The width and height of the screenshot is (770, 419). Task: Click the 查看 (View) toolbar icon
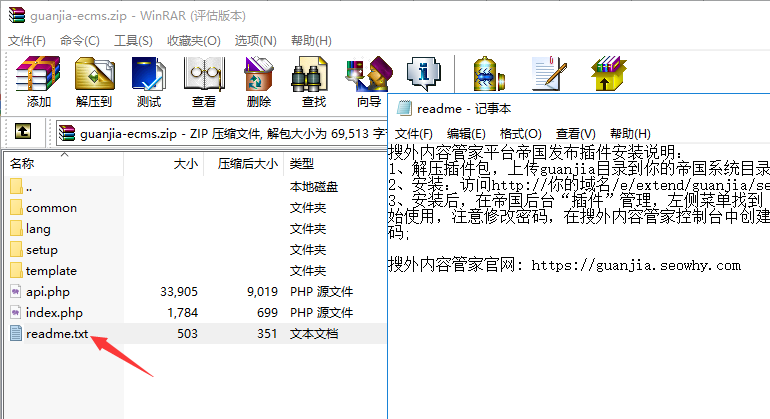[203, 82]
